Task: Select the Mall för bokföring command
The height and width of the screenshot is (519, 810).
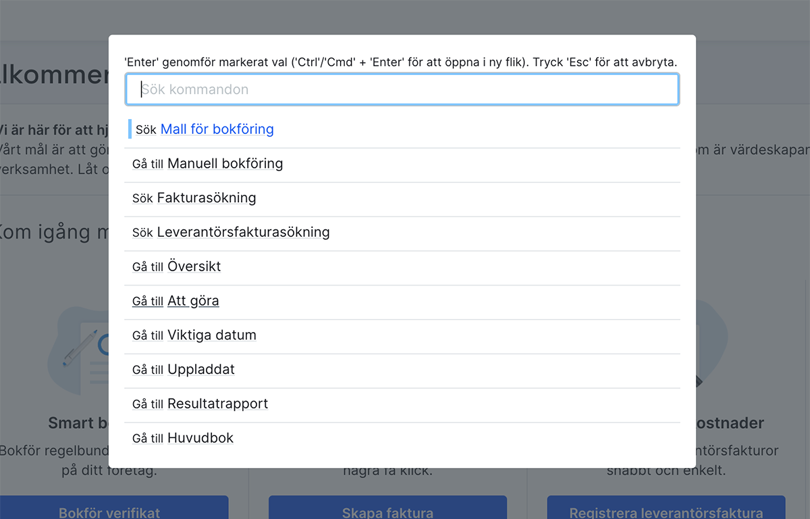Action: point(216,129)
